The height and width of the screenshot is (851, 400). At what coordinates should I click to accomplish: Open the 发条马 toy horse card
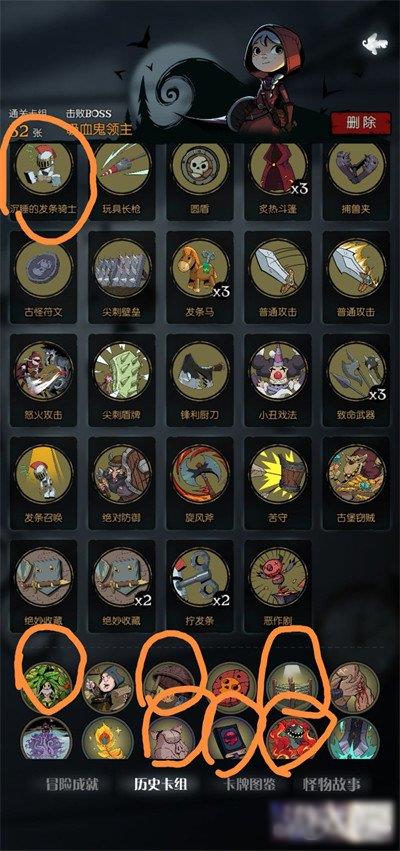[x=200, y=277]
